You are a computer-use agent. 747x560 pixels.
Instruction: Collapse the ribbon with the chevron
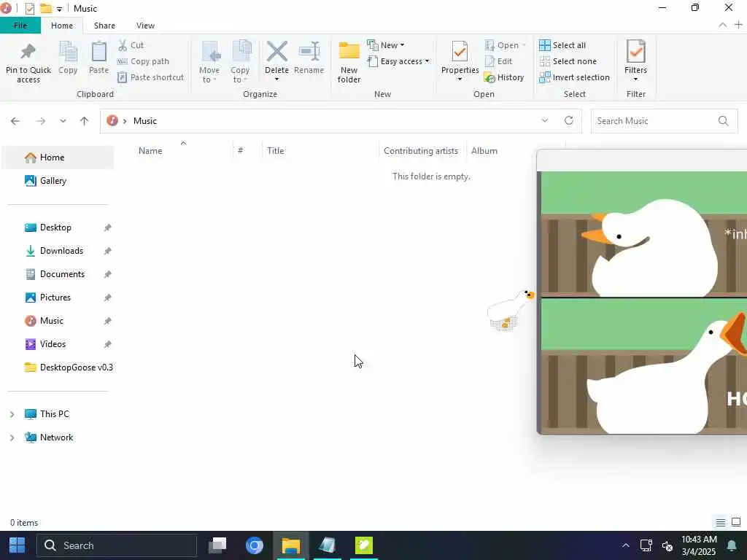tap(722, 26)
